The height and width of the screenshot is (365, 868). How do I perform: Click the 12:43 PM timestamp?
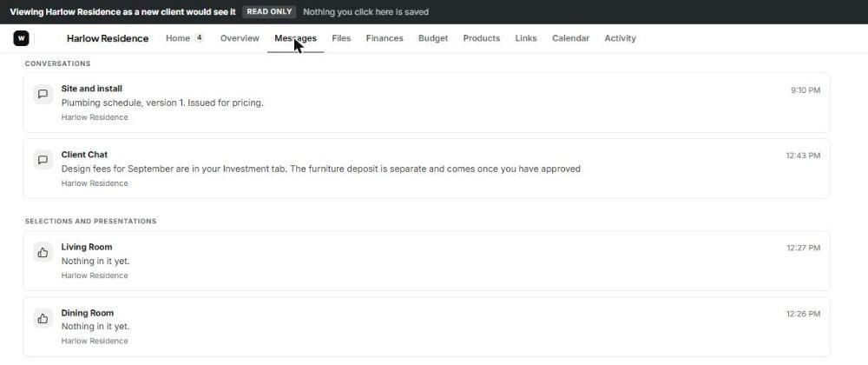[x=803, y=156]
